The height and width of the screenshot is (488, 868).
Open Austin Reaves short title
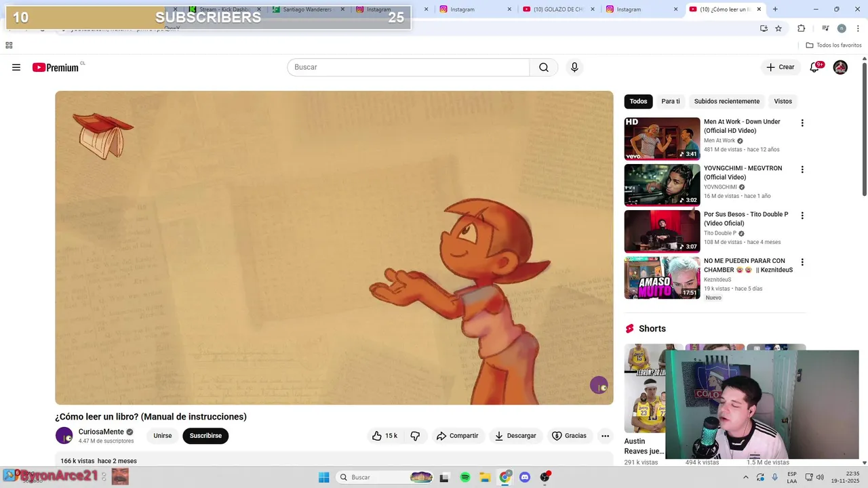coord(644,446)
